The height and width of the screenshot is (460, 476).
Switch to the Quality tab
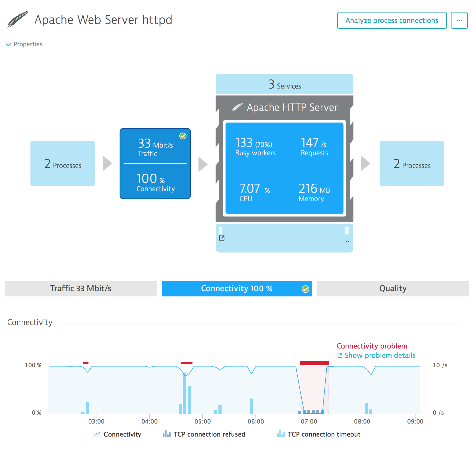(393, 288)
